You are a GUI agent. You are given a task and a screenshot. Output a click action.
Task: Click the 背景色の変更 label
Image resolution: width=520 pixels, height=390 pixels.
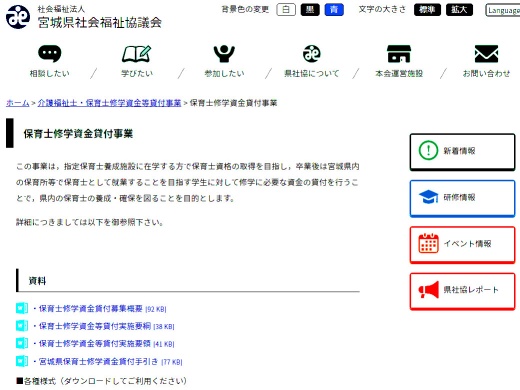[x=245, y=9]
